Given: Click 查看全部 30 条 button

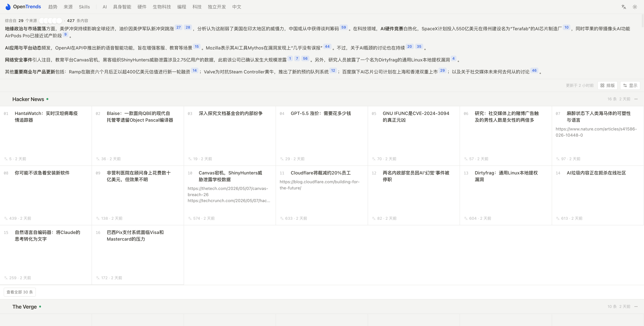Looking at the screenshot, I should 20,292.
